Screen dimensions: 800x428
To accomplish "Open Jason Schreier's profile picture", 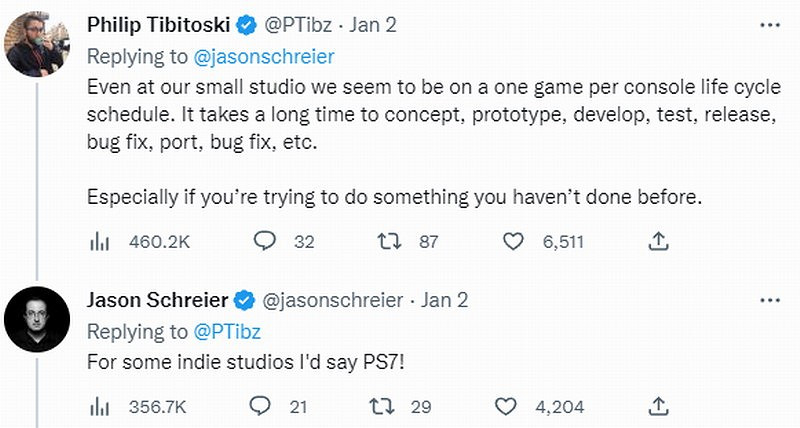I will [36, 318].
